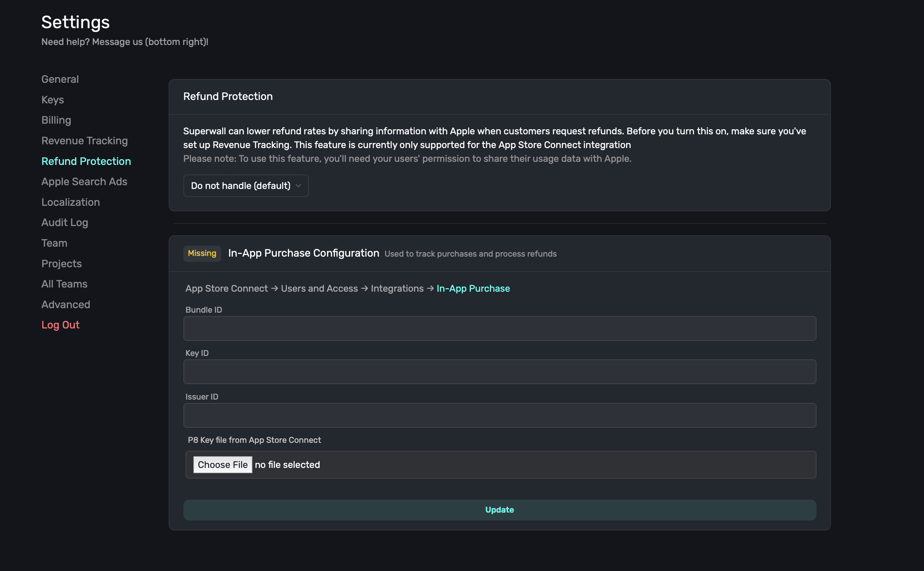Select Refund Protection sidebar item
The image size is (924, 571).
pyautogui.click(x=86, y=161)
